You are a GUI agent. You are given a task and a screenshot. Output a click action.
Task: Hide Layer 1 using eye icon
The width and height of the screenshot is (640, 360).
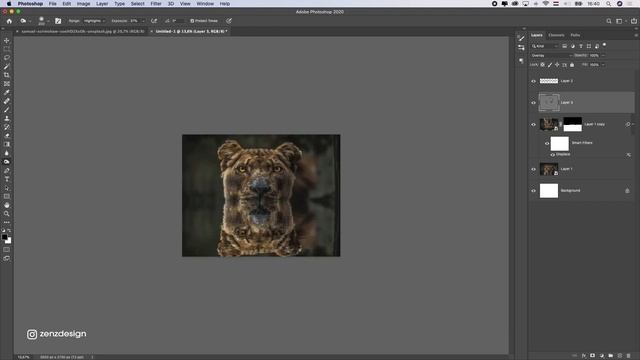coord(533,169)
